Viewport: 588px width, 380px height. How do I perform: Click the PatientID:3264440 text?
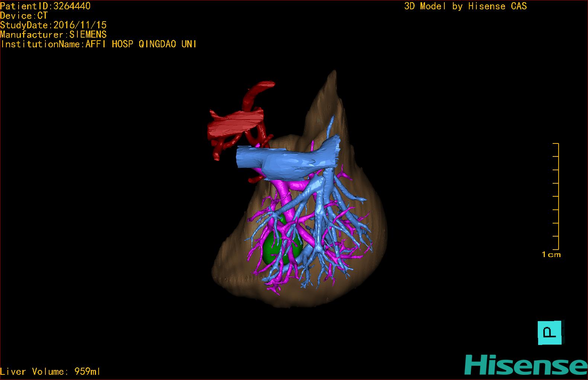(x=45, y=6)
